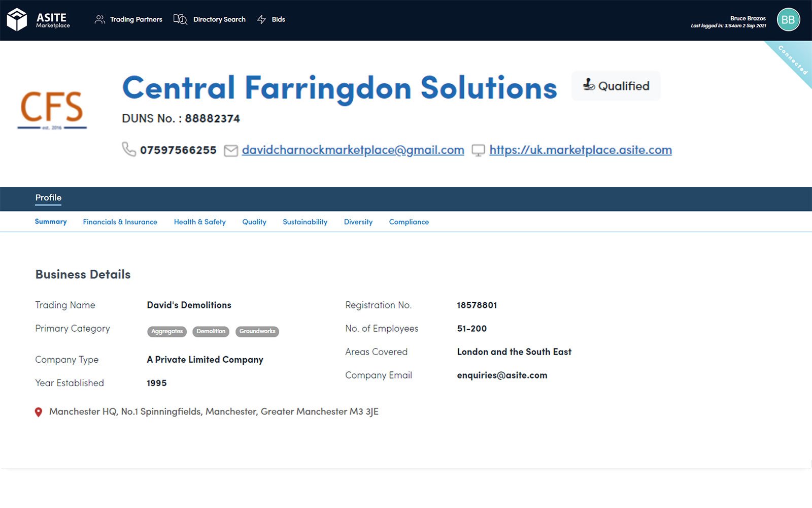The width and height of the screenshot is (812, 508).
Task: Click the Bids lightning bolt icon
Action: pos(261,19)
